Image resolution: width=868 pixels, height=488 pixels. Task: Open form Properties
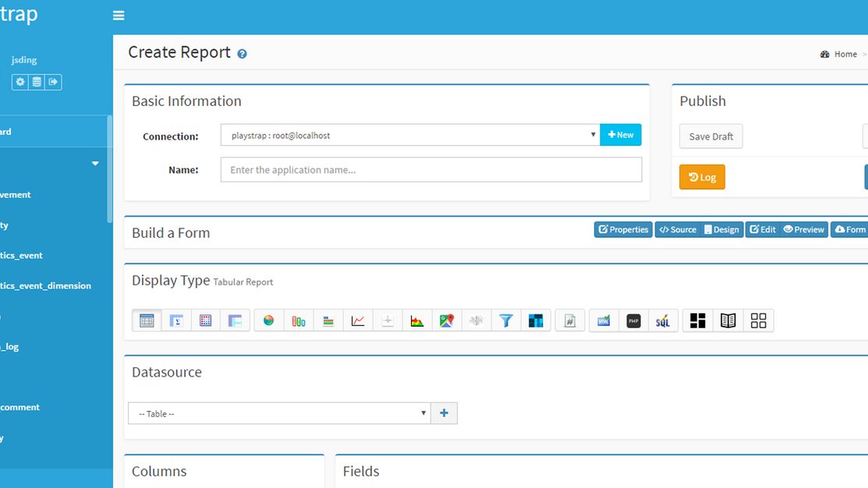[623, 230]
